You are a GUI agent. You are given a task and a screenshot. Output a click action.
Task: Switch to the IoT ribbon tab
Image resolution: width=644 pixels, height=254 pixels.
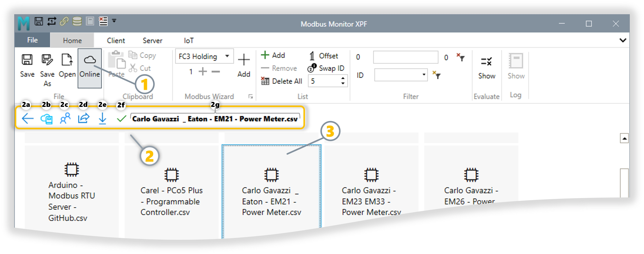point(189,41)
